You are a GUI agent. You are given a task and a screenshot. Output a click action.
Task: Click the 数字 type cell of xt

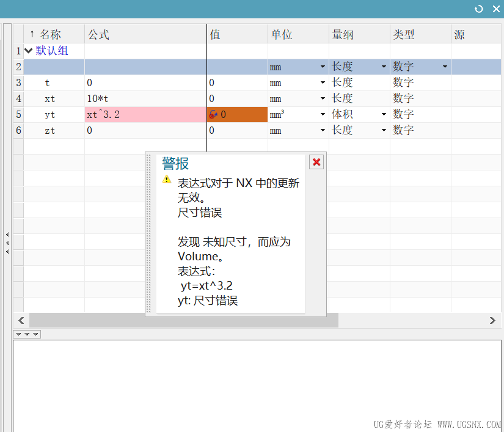pyautogui.click(x=420, y=98)
